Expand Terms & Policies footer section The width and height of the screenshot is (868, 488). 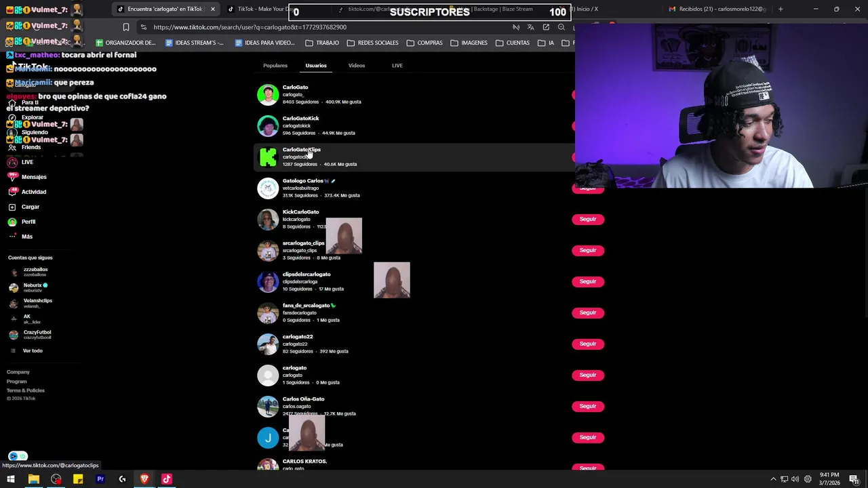[26, 390]
